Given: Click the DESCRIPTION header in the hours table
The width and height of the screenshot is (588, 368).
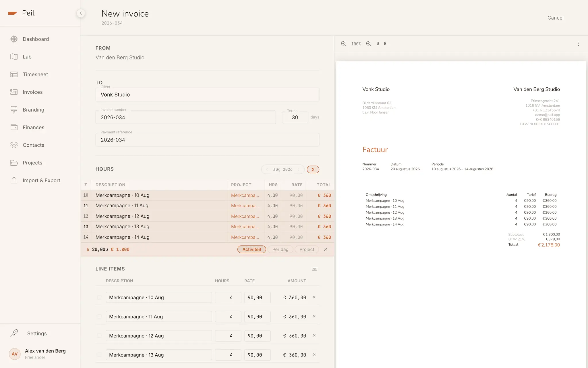Looking at the screenshot, I should (110, 185).
